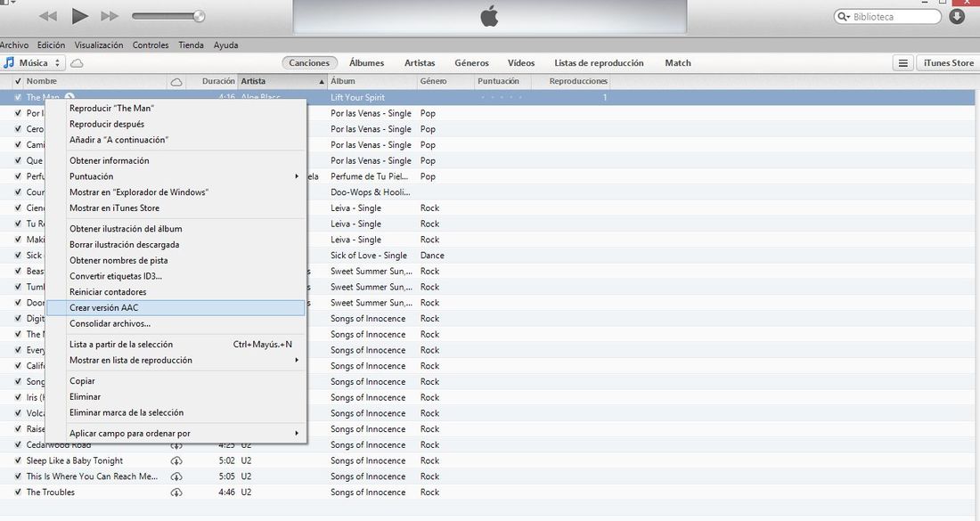The height and width of the screenshot is (521, 980).
Task: Select Convertir etiquetas ID3...
Action: (176, 276)
